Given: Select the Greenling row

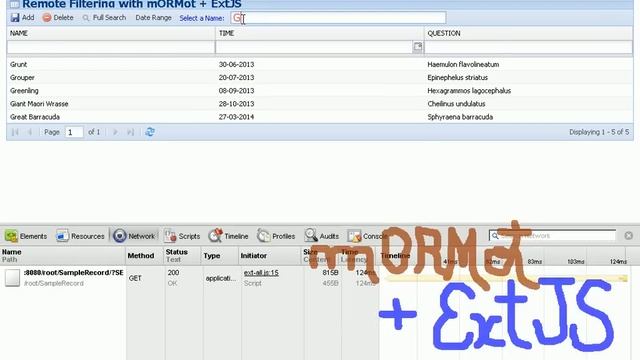Looking at the screenshot, I should (320, 91).
